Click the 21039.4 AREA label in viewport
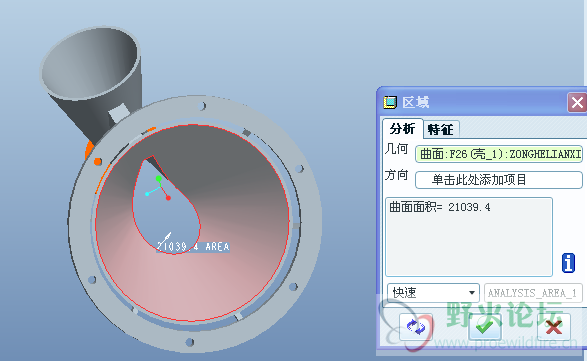Screen dimensions: 587x361 tap(193, 246)
